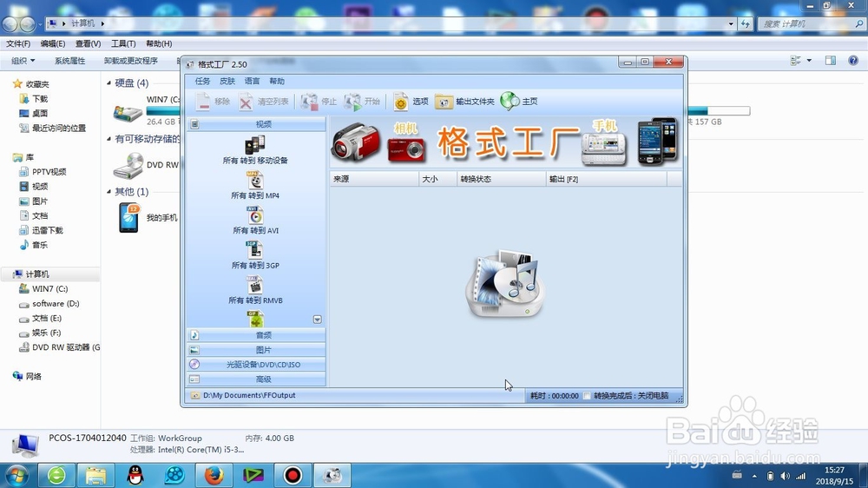Viewport: 868px width, 488px height.
Task: Select PPTV视频 library in Explorer
Action: pos(49,172)
